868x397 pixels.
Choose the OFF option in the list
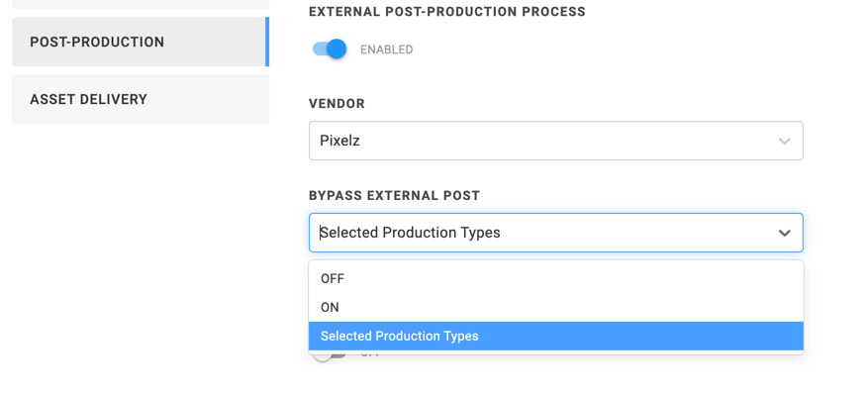click(333, 279)
